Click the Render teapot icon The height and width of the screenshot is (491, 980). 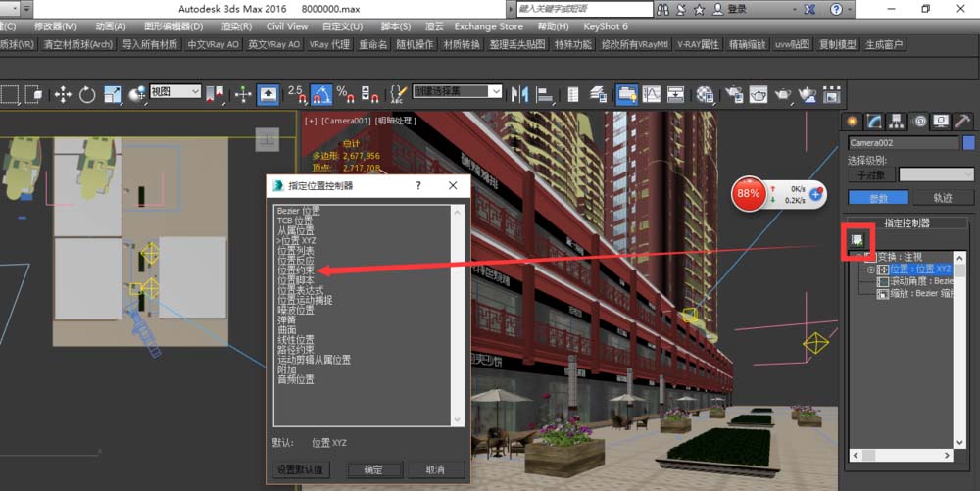point(782,94)
